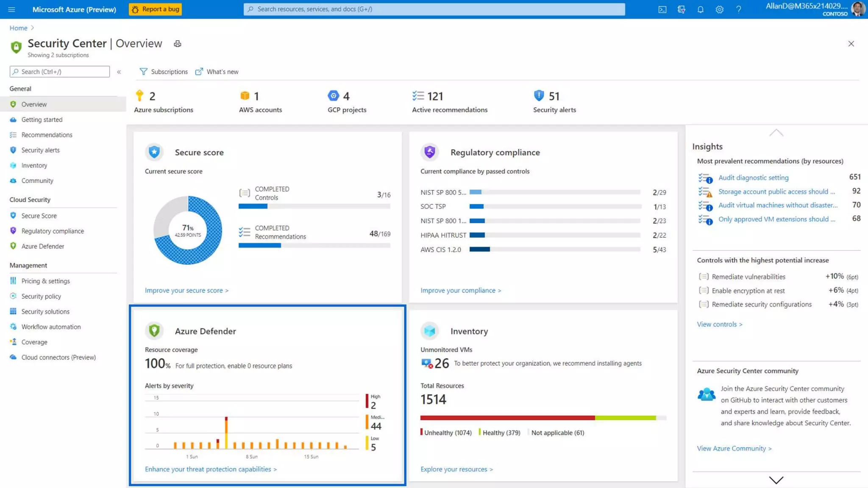Click the sidebar Search (Ctrl+/) field
This screenshot has width=868, height=488.
[60, 72]
